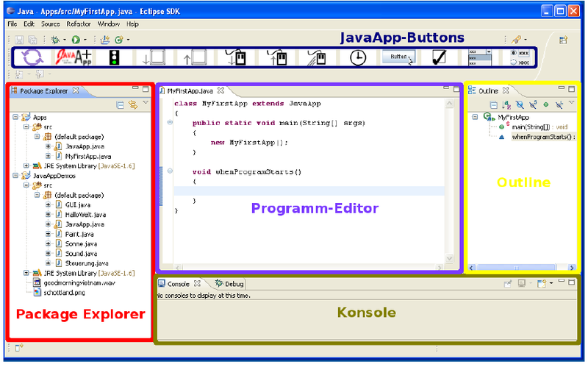Image resolution: width=588 pixels, height=367 pixels.
Task: Open the Window menu
Action: pos(108,24)
